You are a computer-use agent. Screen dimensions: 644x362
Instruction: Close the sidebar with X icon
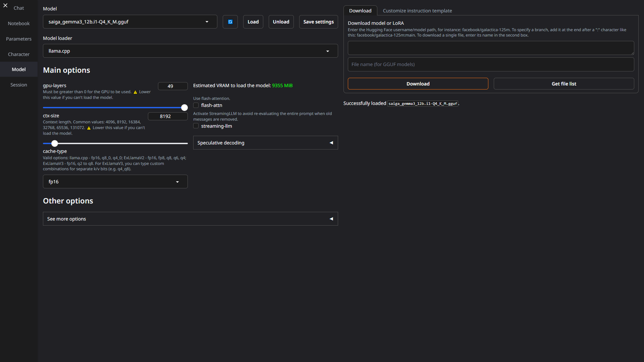5,5
